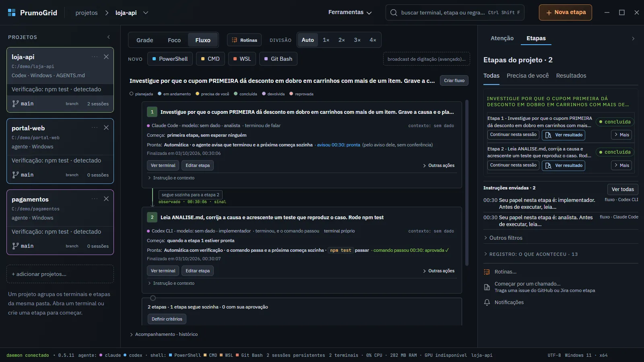Open portal-web card options ellipsis

click(x=95, y=128)
